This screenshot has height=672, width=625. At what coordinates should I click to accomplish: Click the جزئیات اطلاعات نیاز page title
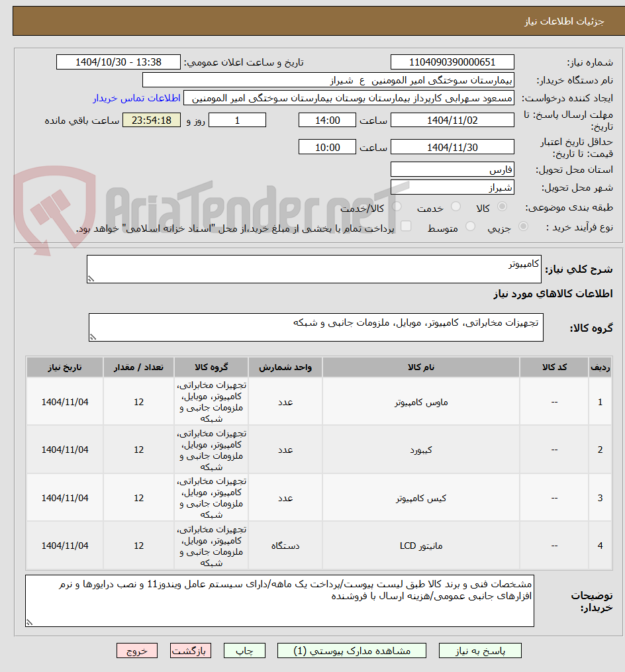[x=564, y=21]
